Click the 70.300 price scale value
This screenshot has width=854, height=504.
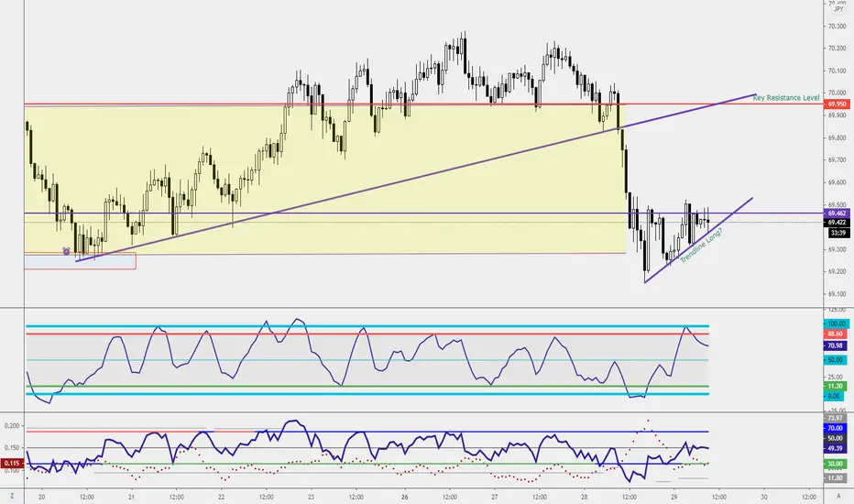pyautogui.click(x=838, y=27)
